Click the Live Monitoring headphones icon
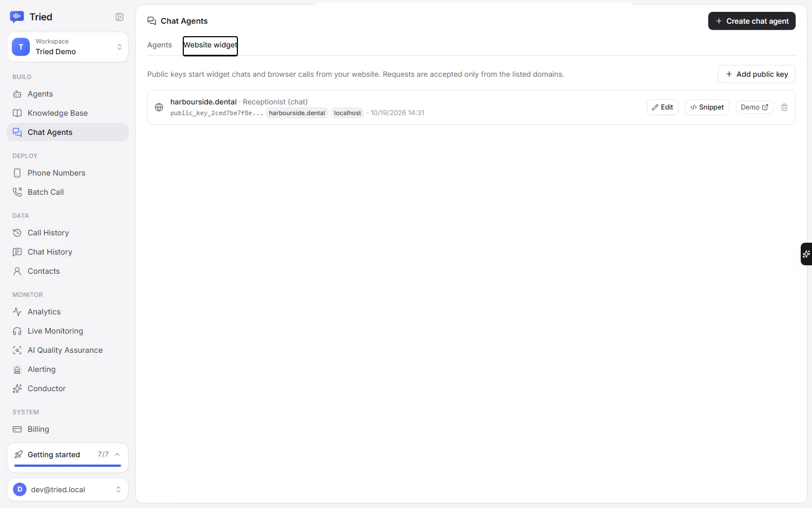 17,331
